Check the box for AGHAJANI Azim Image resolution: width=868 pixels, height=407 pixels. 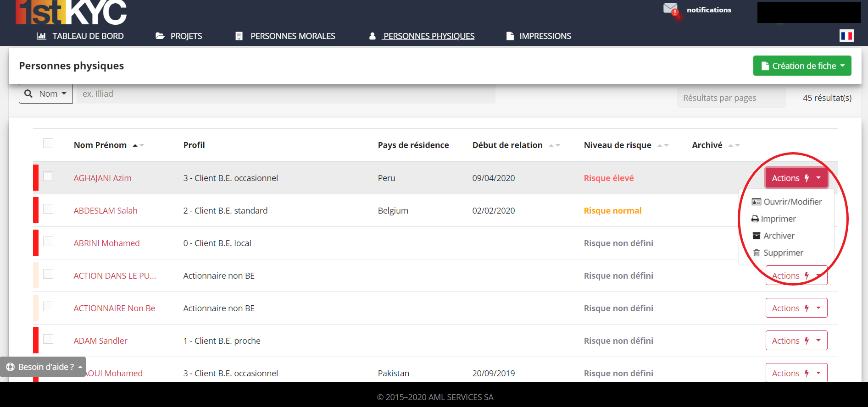coord(48,176)
